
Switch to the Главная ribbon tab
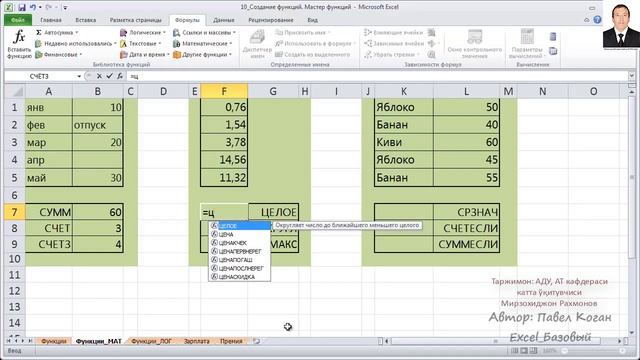(51, 20)
